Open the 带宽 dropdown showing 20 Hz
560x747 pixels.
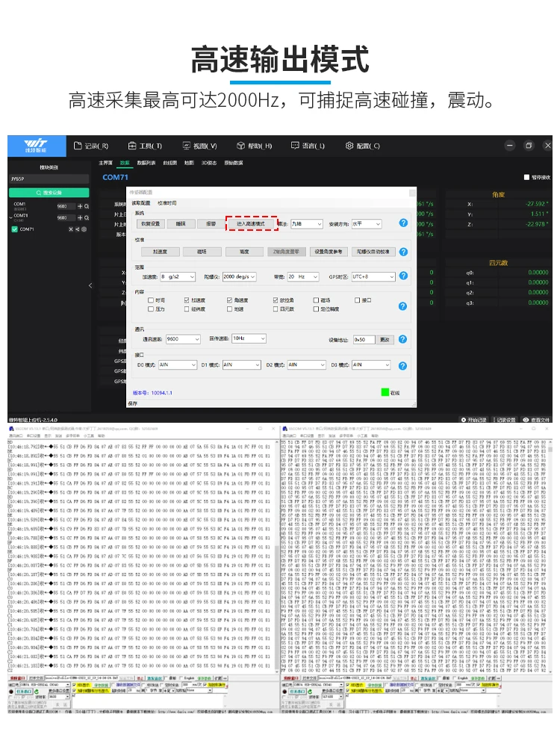tap(303, 276)
